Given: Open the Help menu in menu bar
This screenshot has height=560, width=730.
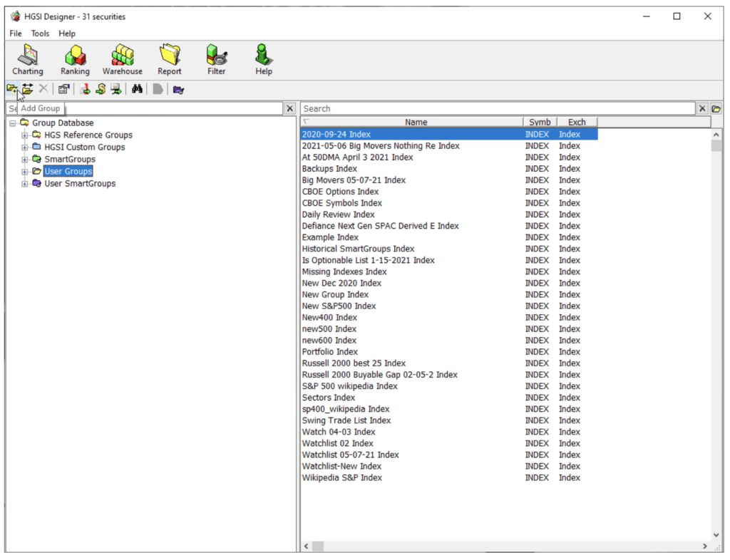Looking at the screenshot, I should (67, 33).
